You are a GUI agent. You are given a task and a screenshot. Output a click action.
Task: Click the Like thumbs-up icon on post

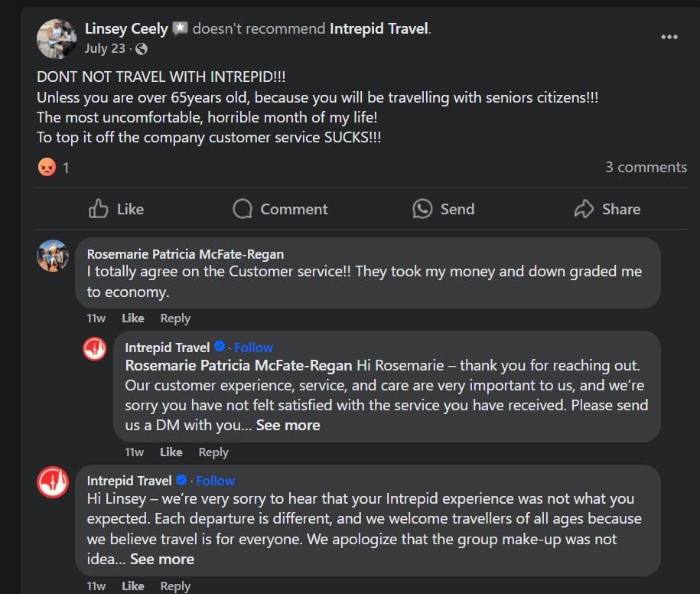point(99,209)
